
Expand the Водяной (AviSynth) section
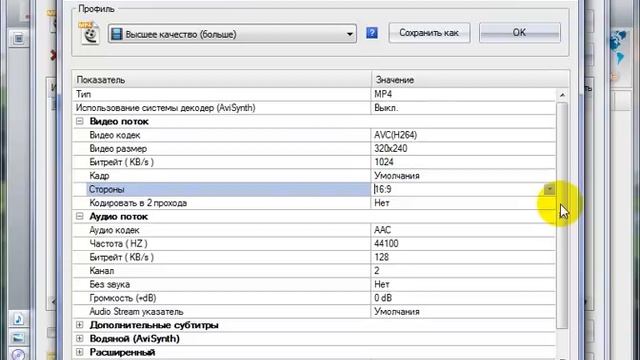[80, 338]
